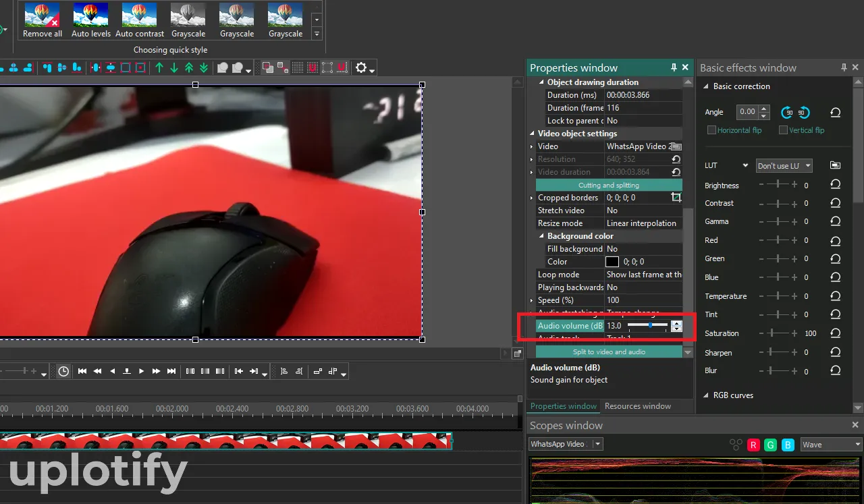This screenshot has width=864, height=504.
Task: Click the Audio volume spinner arrows
Action: point(676,326)
